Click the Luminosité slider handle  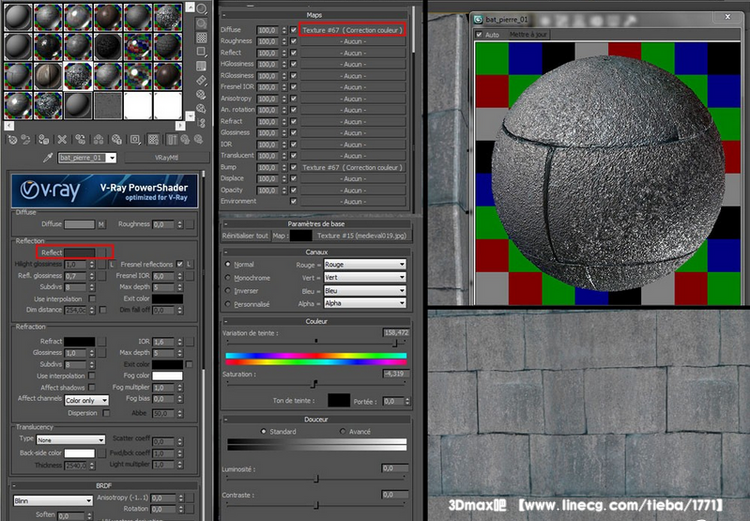[x=316, y=478]
